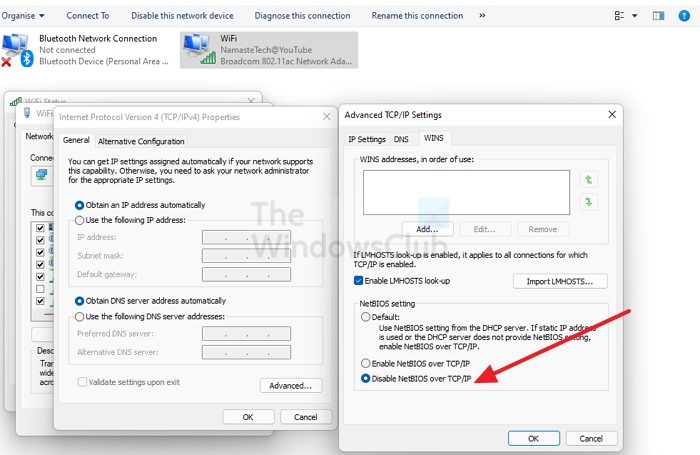Screen dimensions: 700x455
Task: Click the IP address input field
Action: point(246,237)
